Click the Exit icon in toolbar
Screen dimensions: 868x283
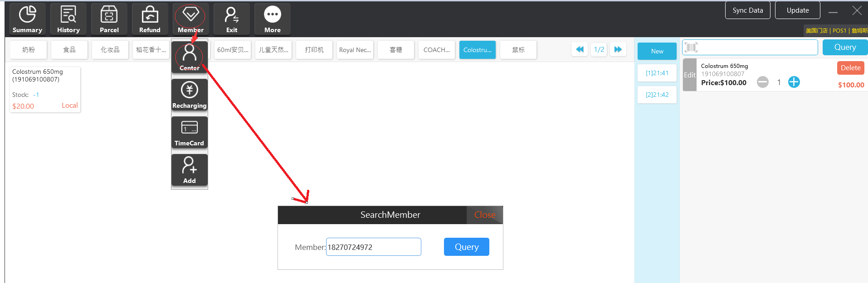click(x=231, y=19)
